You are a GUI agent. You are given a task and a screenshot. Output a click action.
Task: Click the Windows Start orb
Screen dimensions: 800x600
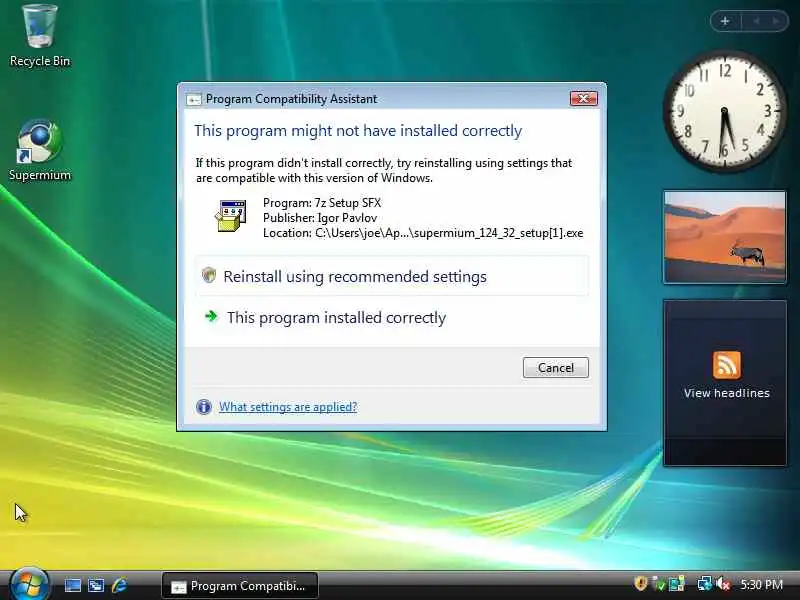pyautogui.click(x=29, y=585)
